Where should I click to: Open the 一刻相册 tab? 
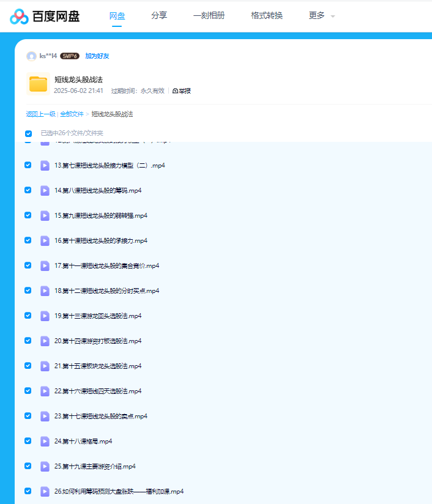[x=209, y=16]
